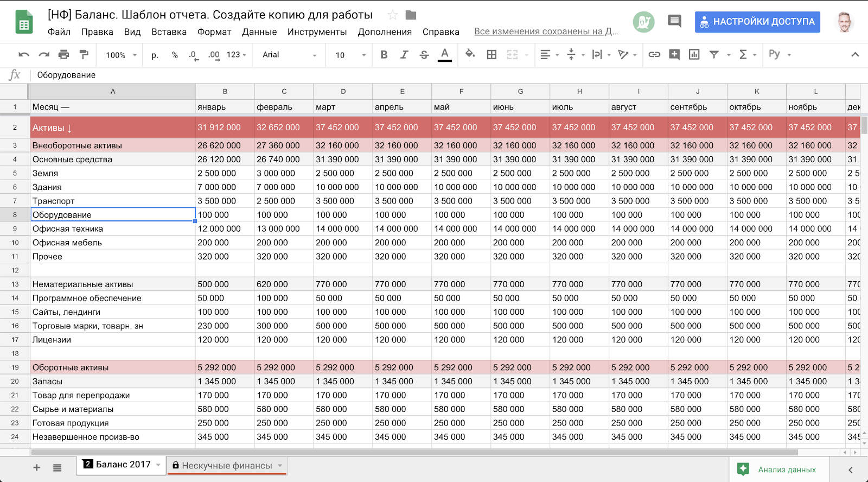The height and width of the screenshot is (482, 868).
Task: Go to Sheets home via the logo
Action: click(x=24, y=22)
